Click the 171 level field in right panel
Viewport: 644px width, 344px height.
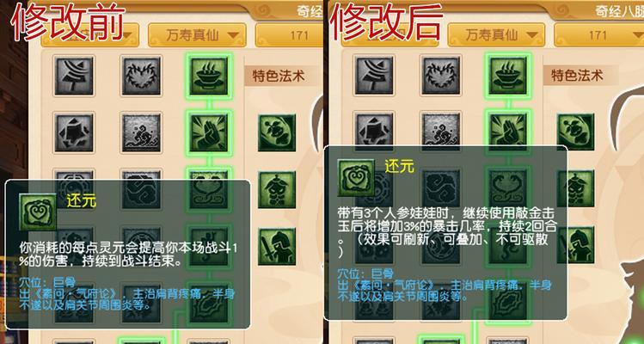coord(598,35)
